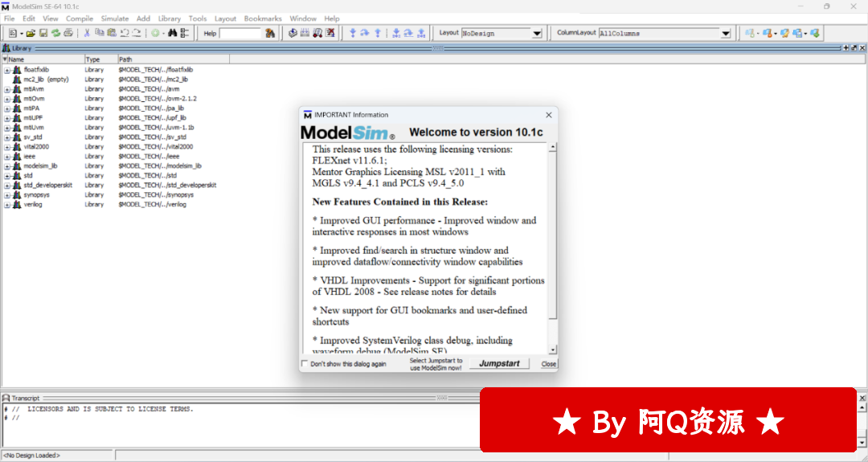This screenshot has height=462, width=868.
Task: Click the Copy toolbar icon
Action: [100, 33]
